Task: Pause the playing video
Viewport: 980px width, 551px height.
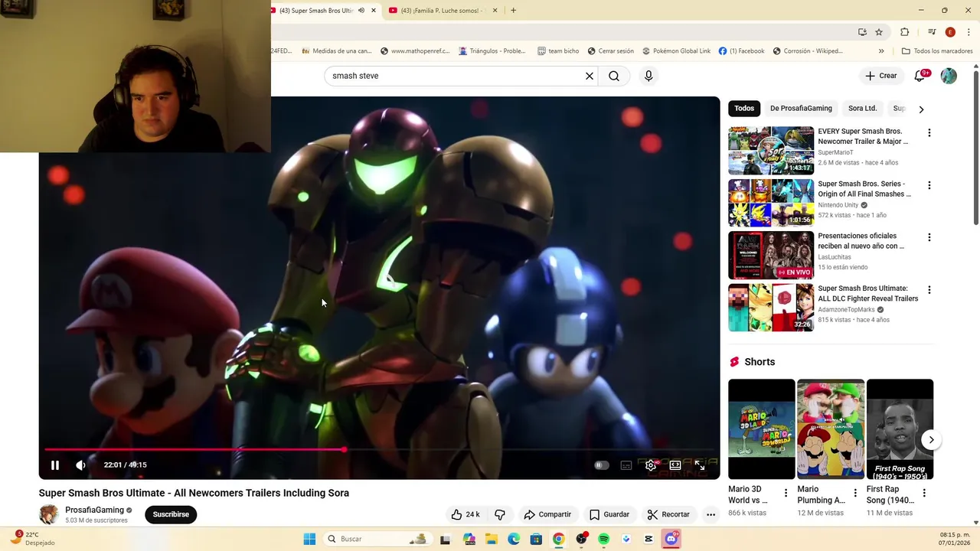Action: 55,465
